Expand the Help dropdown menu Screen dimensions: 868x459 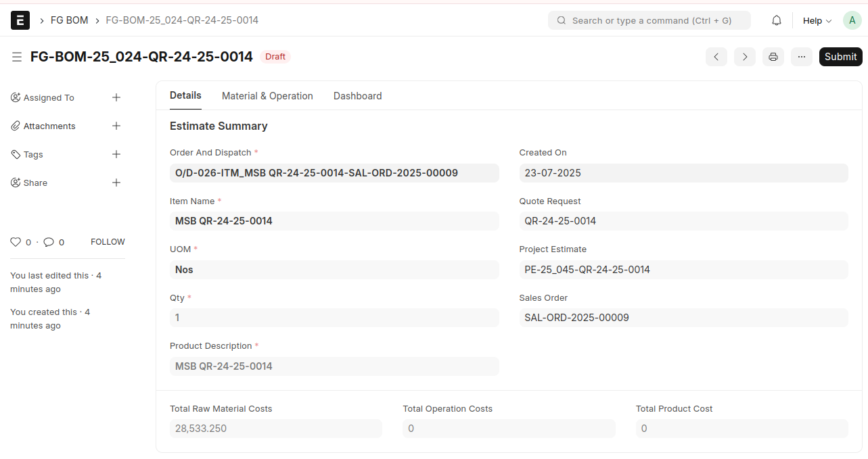point(817,20)
